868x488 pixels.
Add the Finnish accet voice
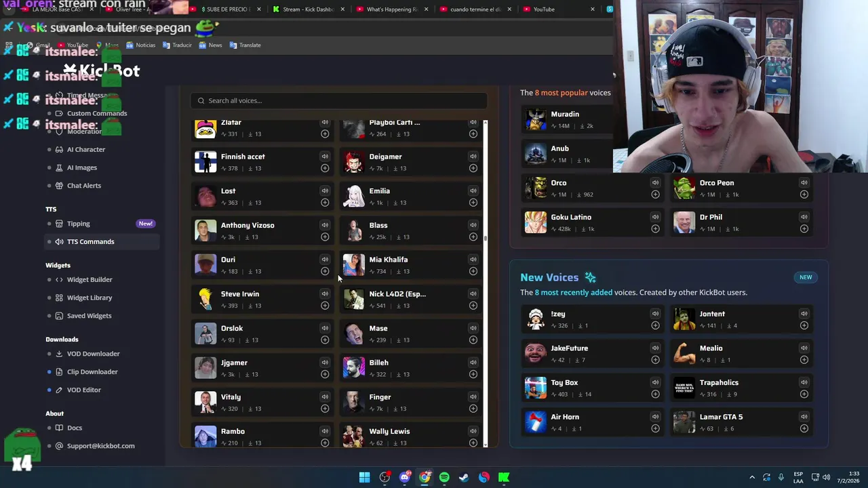tap(325, 168)
